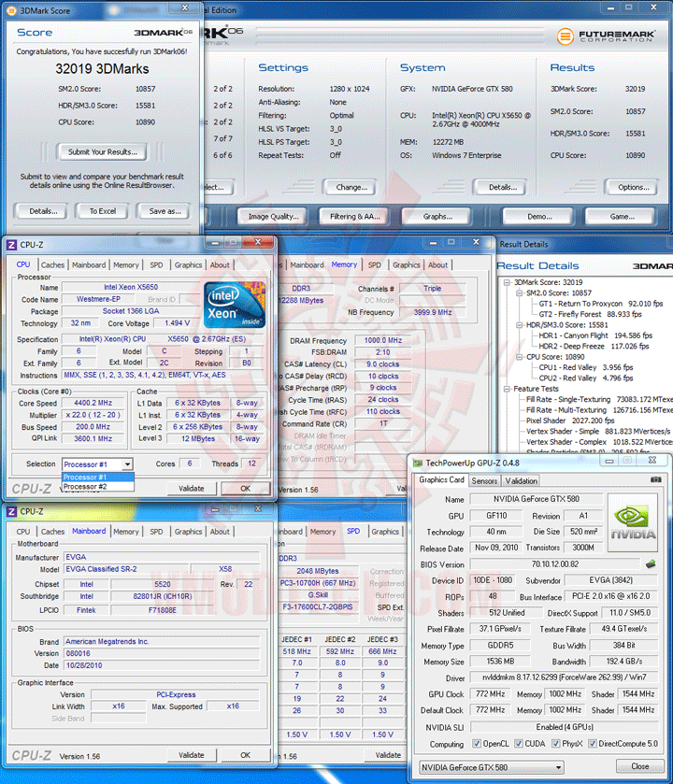Click Validate in the top CPU-Z window

pyautogui.click(x=191, y=489)
